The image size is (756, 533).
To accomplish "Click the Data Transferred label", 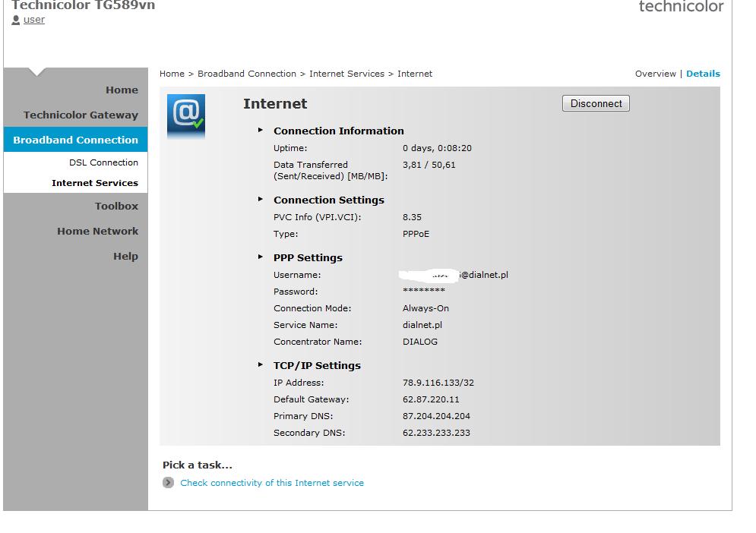I will (x=331, y=171).
